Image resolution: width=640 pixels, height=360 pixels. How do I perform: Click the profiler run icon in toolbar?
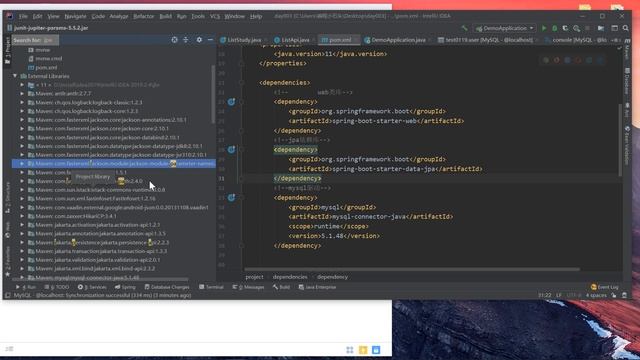(x=576, y=28)
